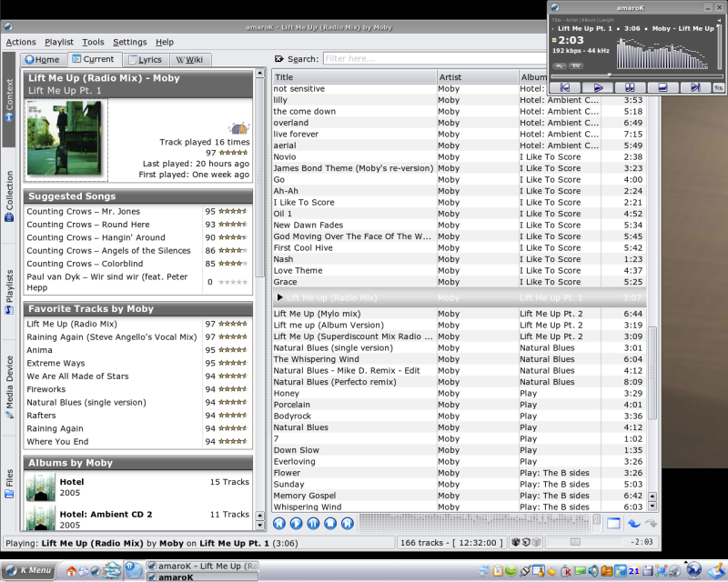This screenshot has width=728, height=582.
Task: Select Lift Me Up (Mylo mix) row
Action: click(458, 314)
